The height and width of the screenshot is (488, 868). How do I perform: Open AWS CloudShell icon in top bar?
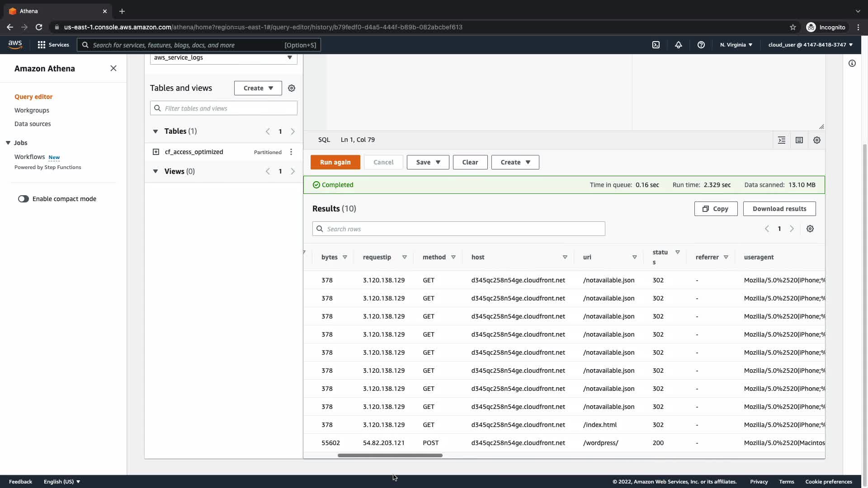(656, 45)
